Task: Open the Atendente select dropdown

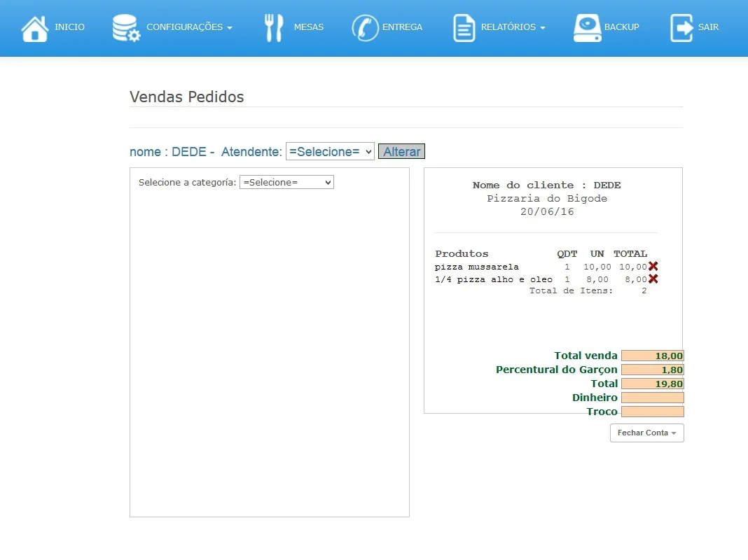Action: [330, 152]
